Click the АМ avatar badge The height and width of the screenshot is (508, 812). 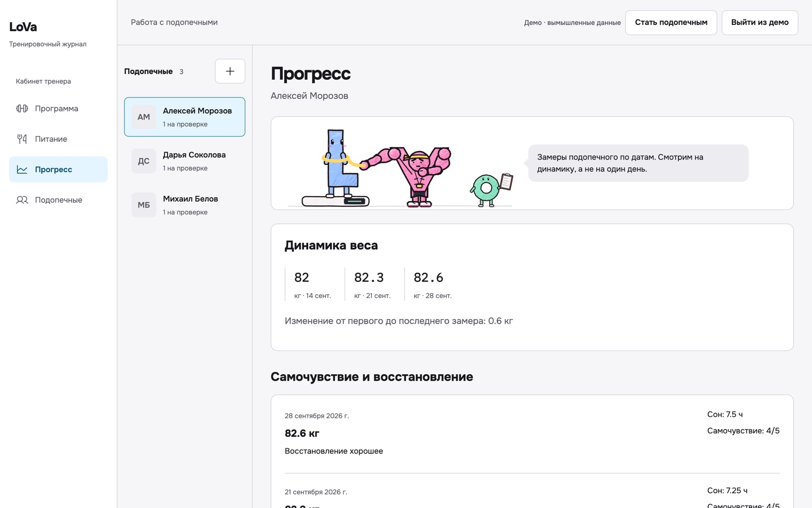[x=144, y=117]
